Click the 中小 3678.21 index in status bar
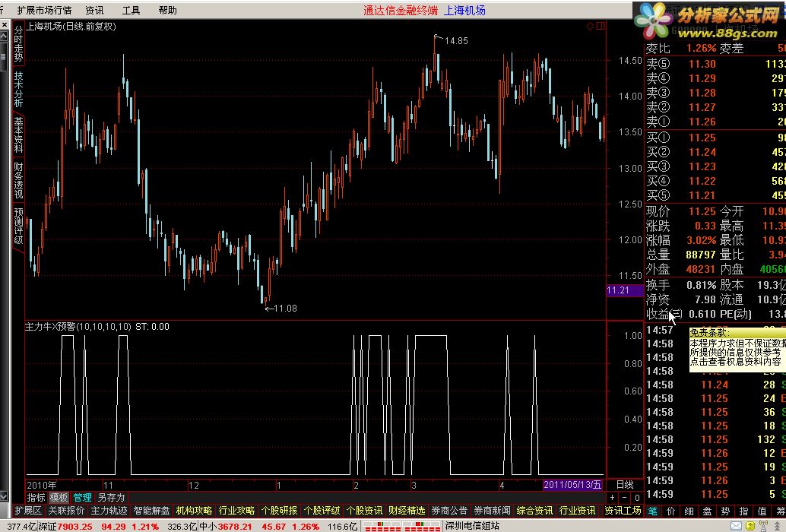This screenshot has height=532, width=786. tap(224, 527)
